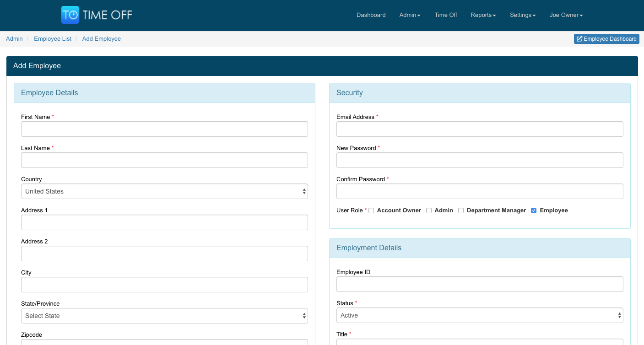Expand the State/Province select list

[164, 316]
